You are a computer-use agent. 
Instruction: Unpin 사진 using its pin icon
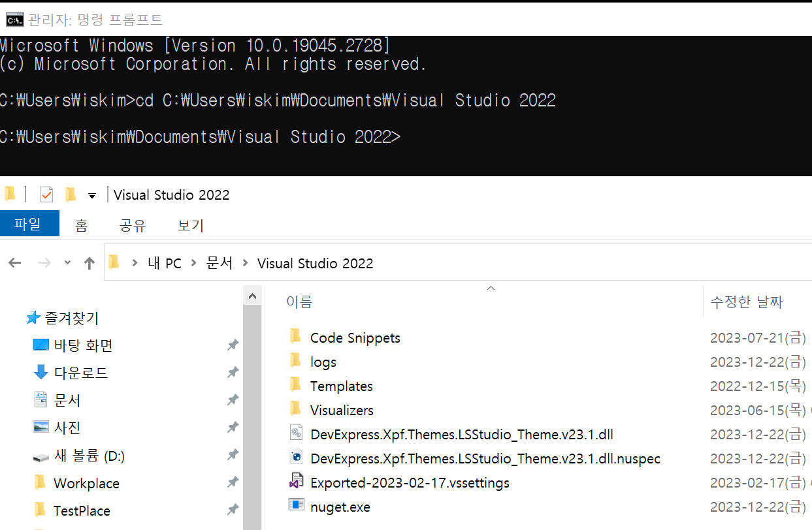click(x=233, y=428)
